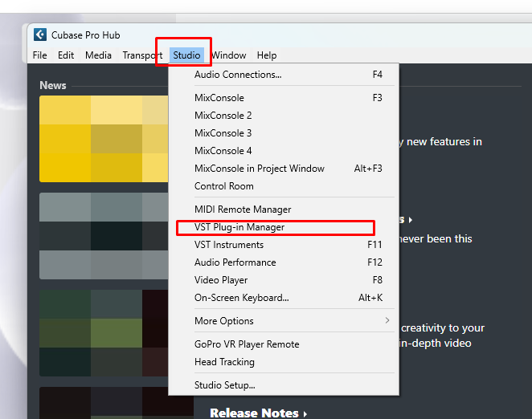Click the yellow news thumbnail
Screen dimensions: 532x419
coord(104,139)
